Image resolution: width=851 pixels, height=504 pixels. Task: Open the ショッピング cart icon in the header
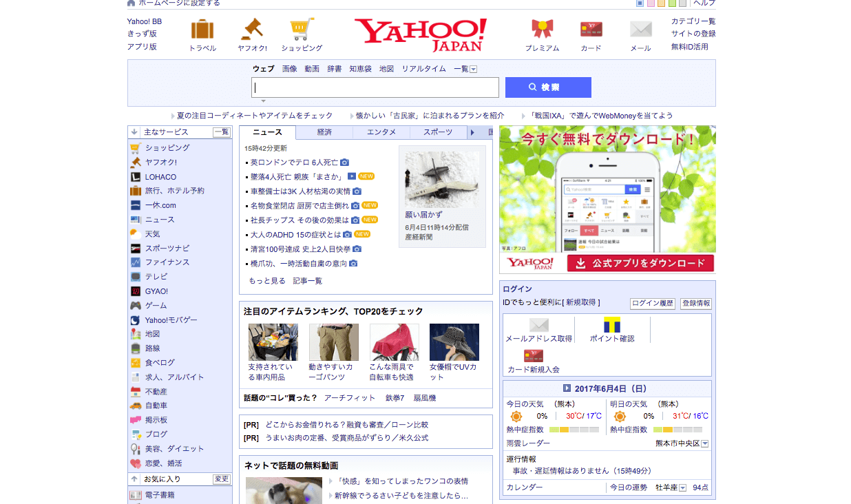(x=302, y=30)
